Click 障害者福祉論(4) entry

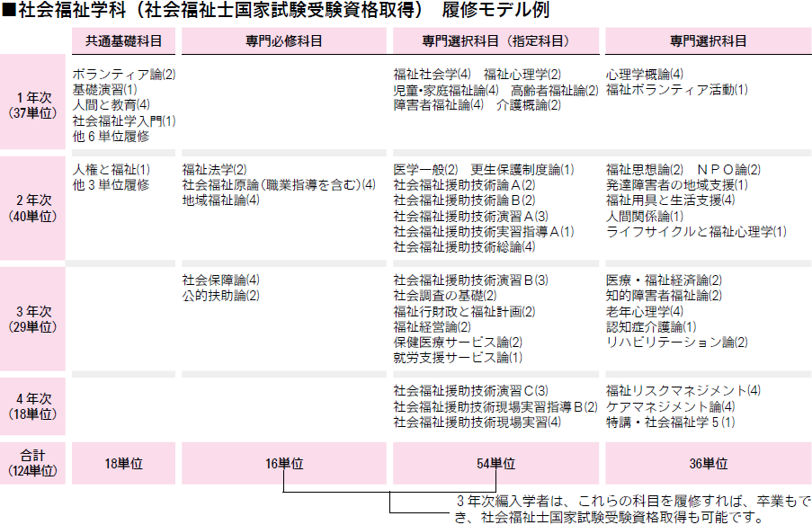438,105
